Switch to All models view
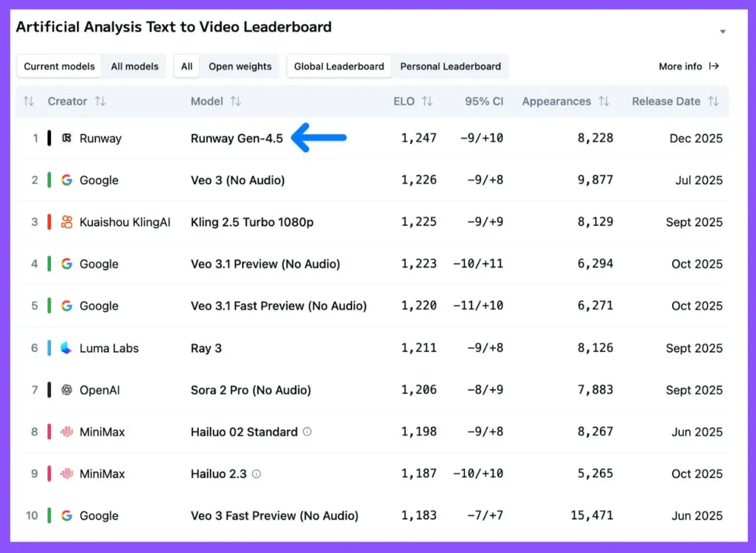The width and height of the screenshot is (756, 553). coord(135,66)
